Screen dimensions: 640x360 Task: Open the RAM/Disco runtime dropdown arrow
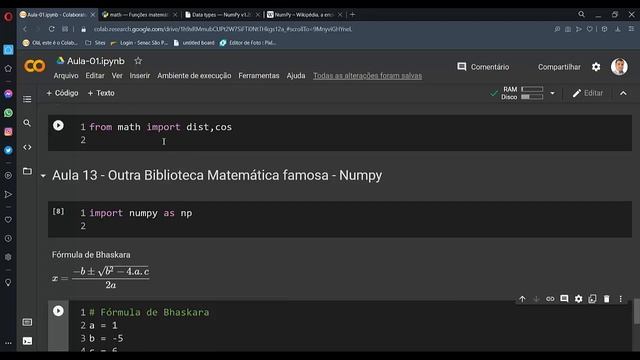[x=552, y=93]
